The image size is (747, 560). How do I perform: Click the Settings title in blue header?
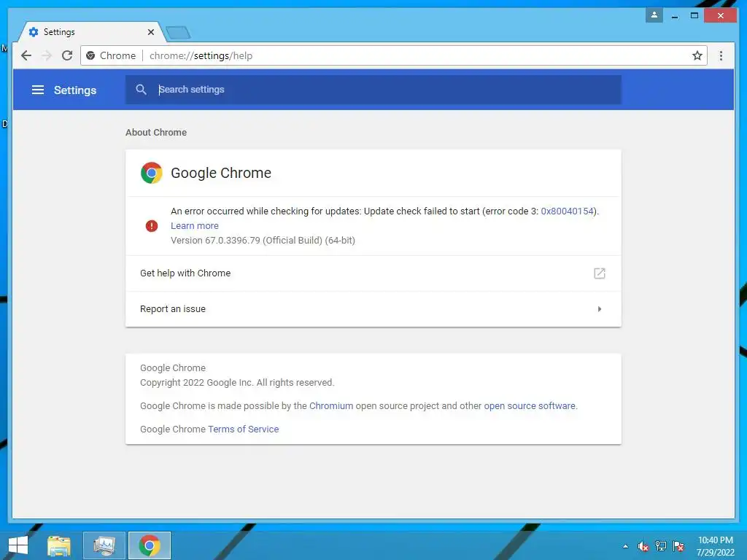pyautogui.click(x=75, y=90)
